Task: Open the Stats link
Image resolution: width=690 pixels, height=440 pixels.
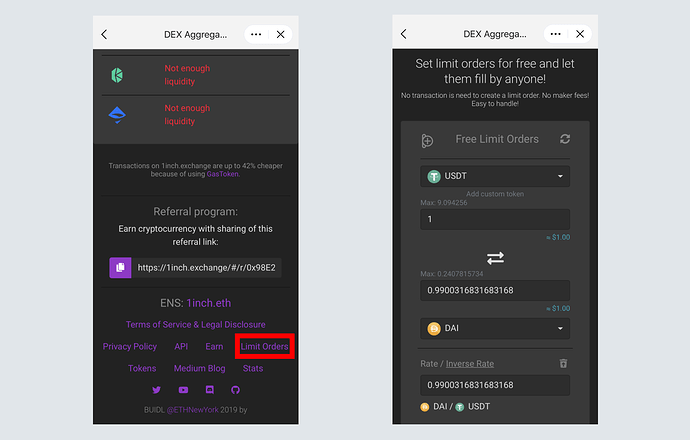Action: [253, 368]
